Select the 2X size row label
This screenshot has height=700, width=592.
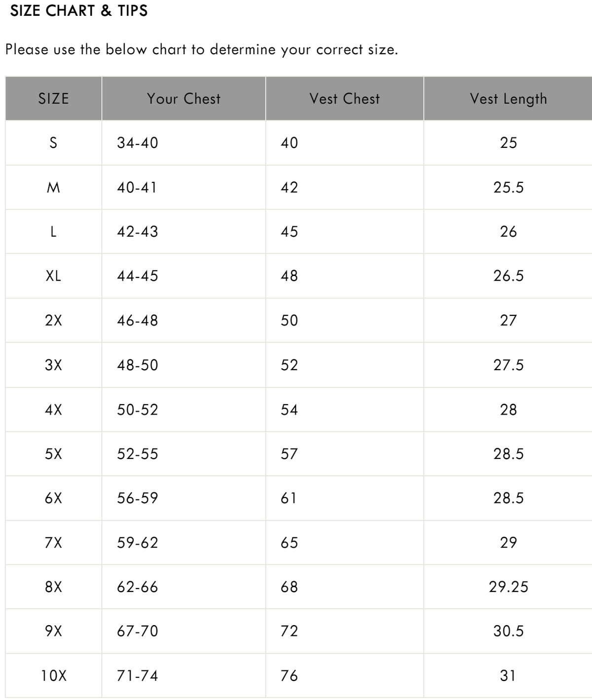pos(53,320)
